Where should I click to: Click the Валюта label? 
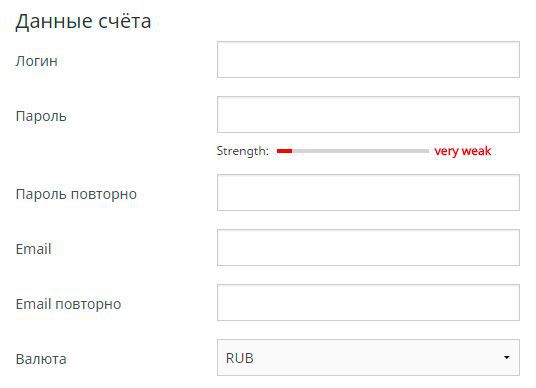[41, 359]
